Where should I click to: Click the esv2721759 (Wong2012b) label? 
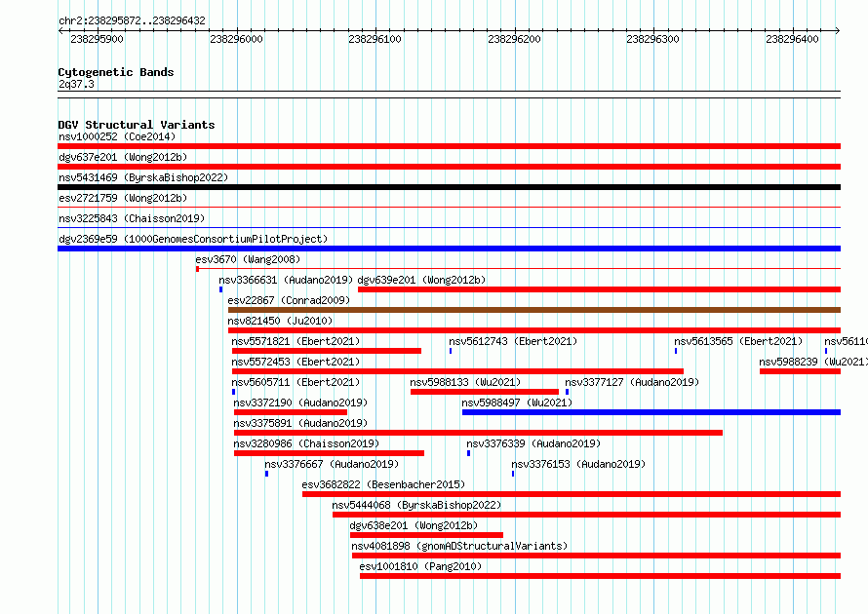click(123, 198)
